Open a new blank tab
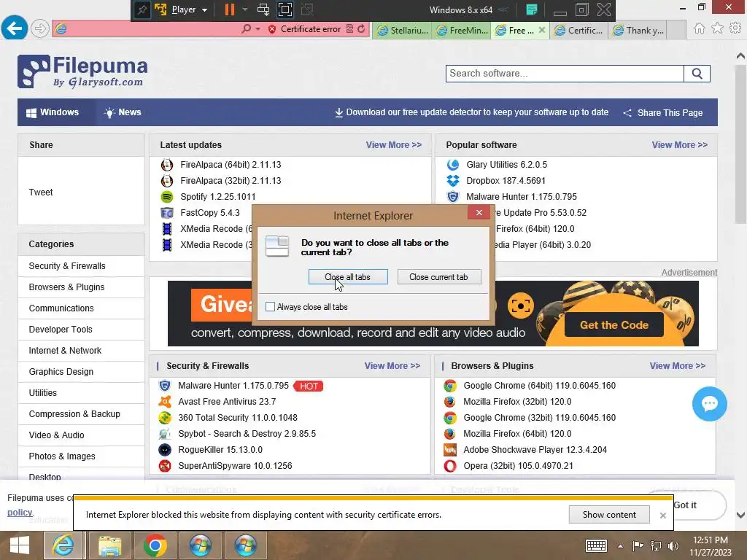This screenshot has height=560, width=747. (676, 31)
